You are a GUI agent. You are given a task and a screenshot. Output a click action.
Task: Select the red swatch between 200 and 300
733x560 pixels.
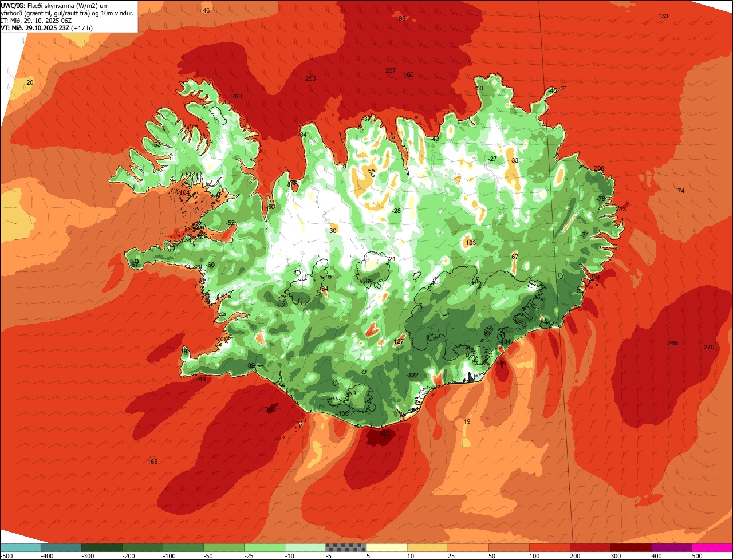pos(590,547)
